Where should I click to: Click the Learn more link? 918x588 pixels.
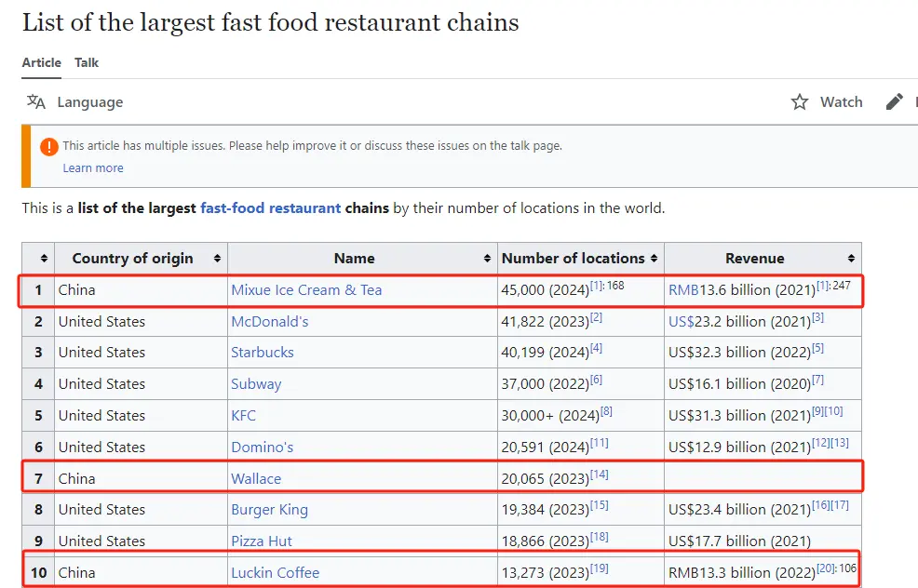pos(93,167)
